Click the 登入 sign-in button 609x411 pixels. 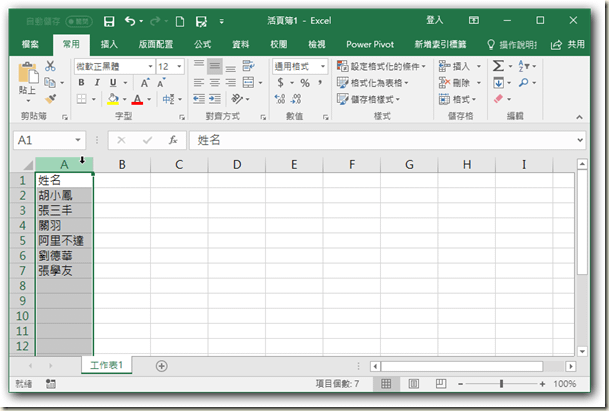pos(435,21)
